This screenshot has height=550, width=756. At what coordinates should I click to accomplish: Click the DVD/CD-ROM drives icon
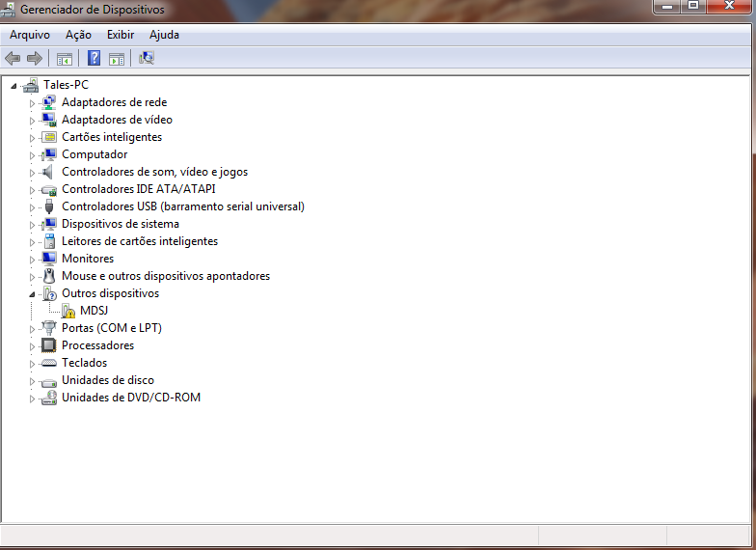pyautogui.click(x=48, y=398)
